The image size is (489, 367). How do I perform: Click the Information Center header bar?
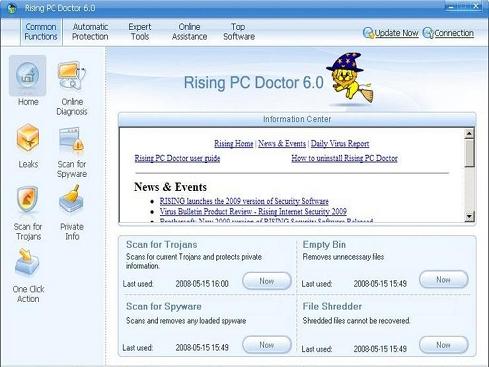(297, 119)
